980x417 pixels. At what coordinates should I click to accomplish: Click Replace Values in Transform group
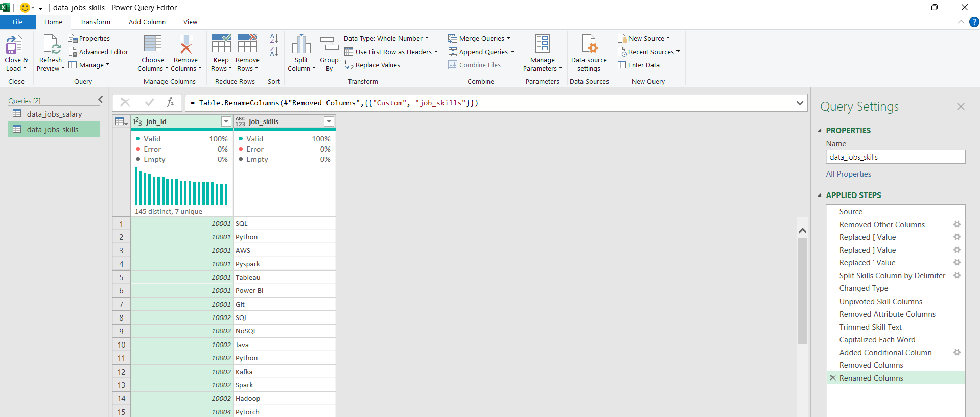pos(372,65)
